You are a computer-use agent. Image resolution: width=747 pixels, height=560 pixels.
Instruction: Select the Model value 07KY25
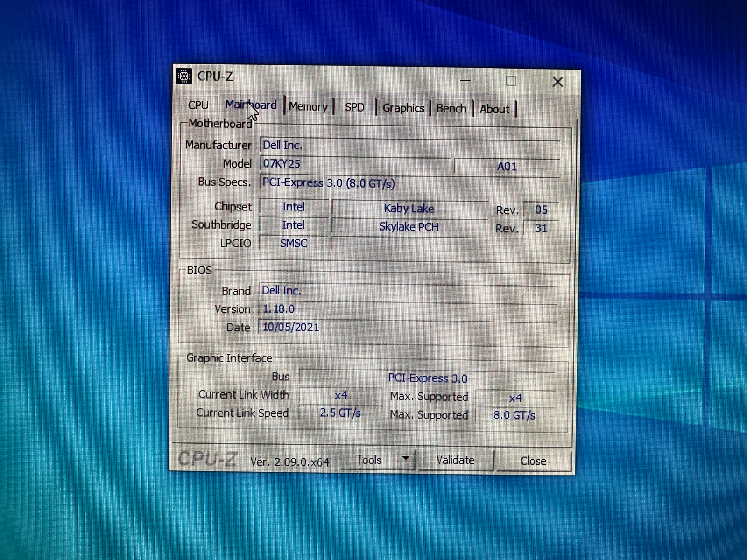click(x=355, y=164)
